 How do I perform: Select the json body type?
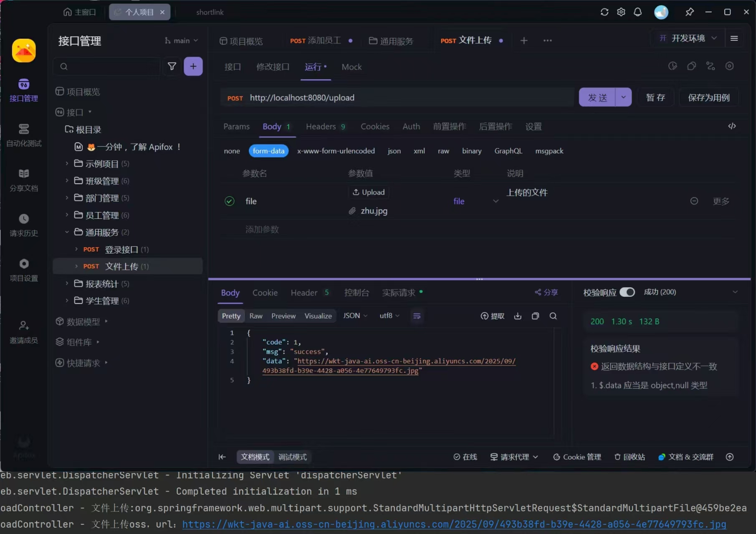394,151
